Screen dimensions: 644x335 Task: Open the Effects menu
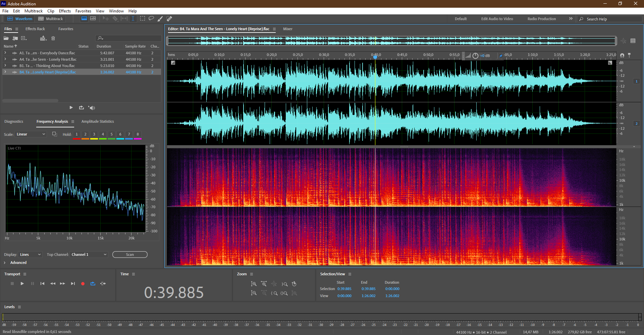[x=65, y=11]
